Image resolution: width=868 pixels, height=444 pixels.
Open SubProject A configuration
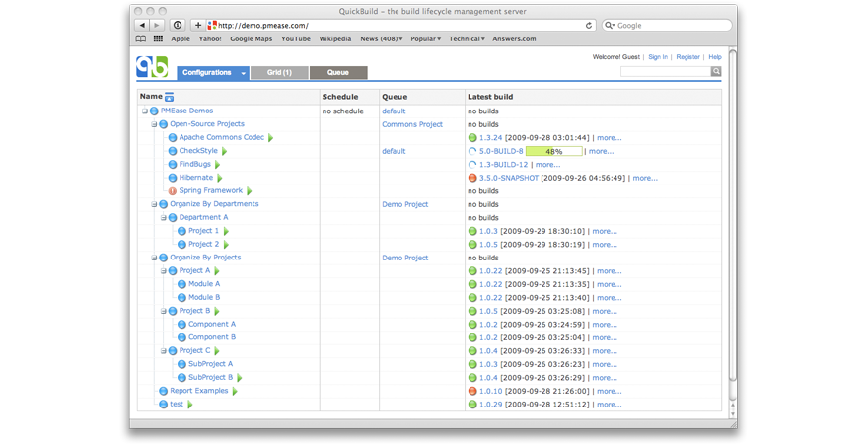[210, 364]
